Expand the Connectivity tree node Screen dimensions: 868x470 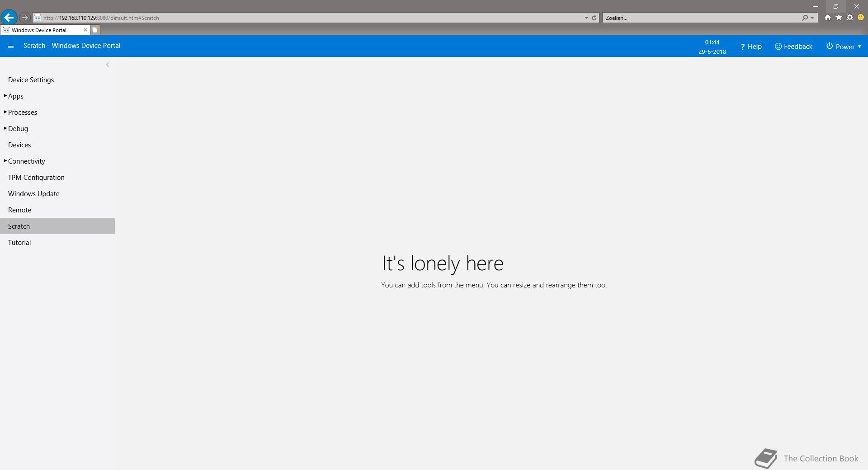click(x=5, y=161)
